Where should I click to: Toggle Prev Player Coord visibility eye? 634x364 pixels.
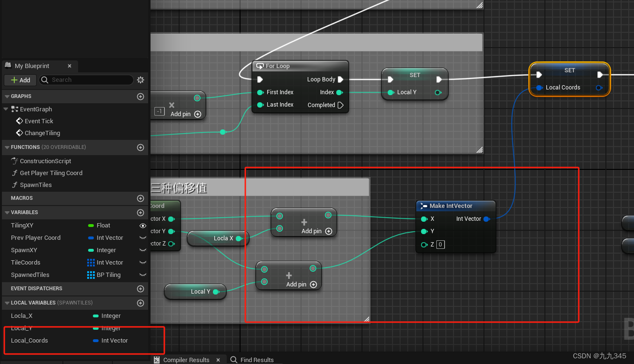(x=142, y=238)
